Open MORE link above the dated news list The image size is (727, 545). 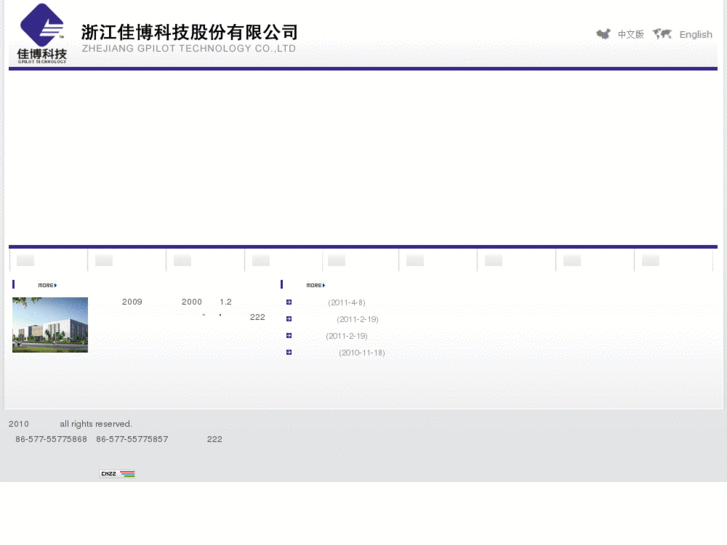point(316,285)
